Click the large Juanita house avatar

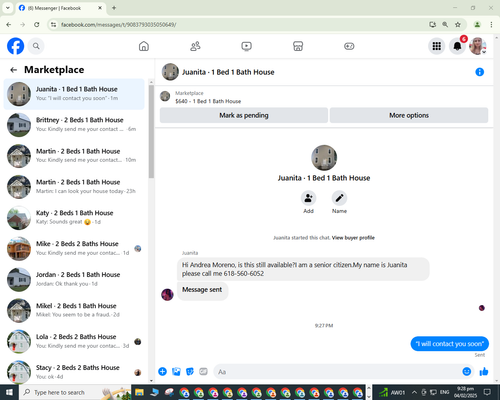(x=324, y=158)
